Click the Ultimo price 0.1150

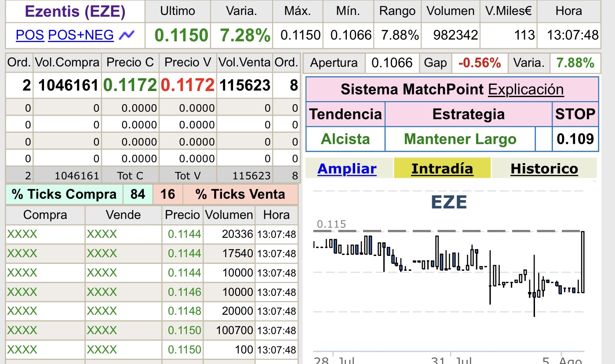click(x=181, y=35)
